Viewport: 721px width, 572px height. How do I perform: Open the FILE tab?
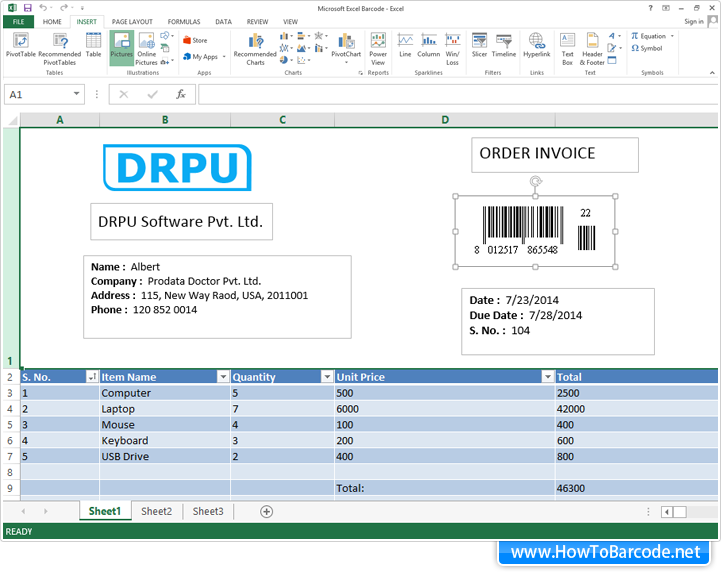point(18,22)
